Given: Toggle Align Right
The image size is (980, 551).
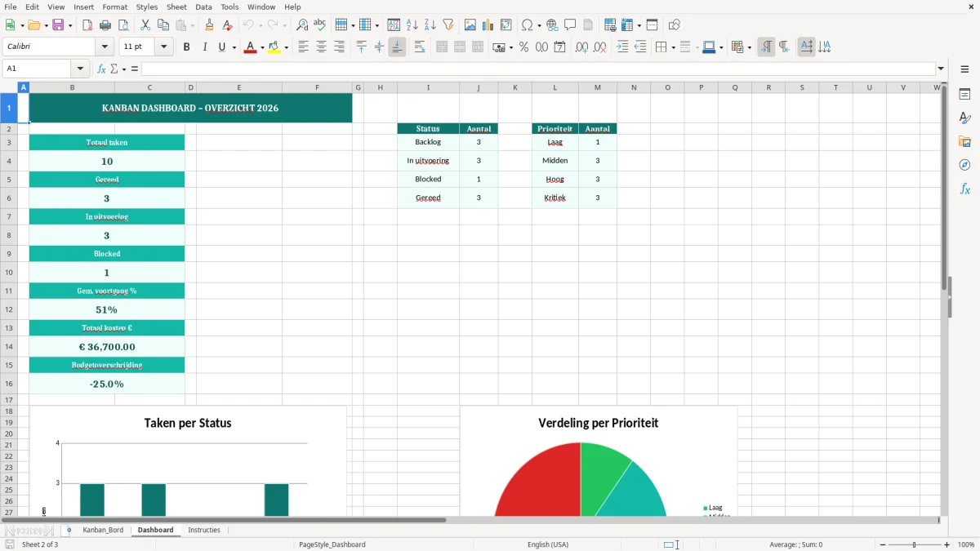Looking at the screenshot, I should pyautogui.click(x=340, y=47).
